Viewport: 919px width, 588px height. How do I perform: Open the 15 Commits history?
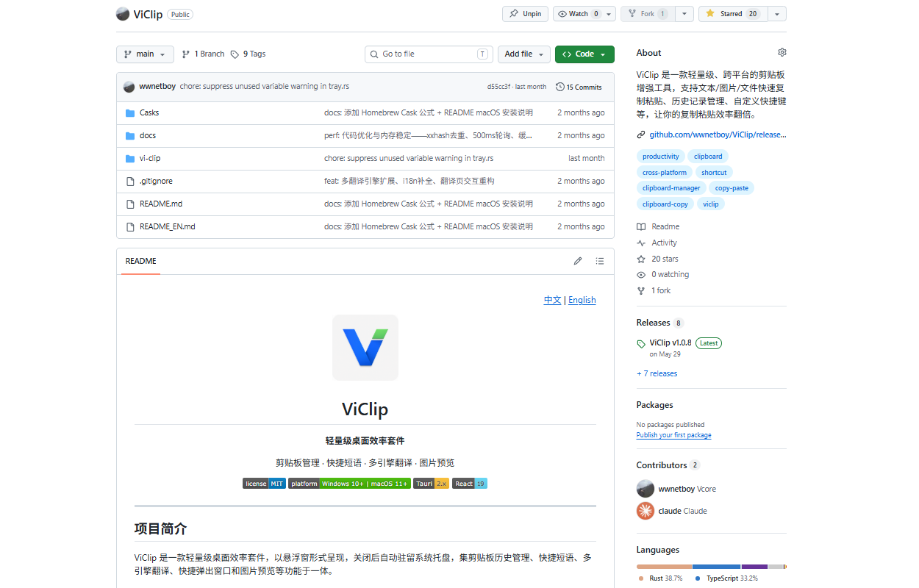point(579,87)
